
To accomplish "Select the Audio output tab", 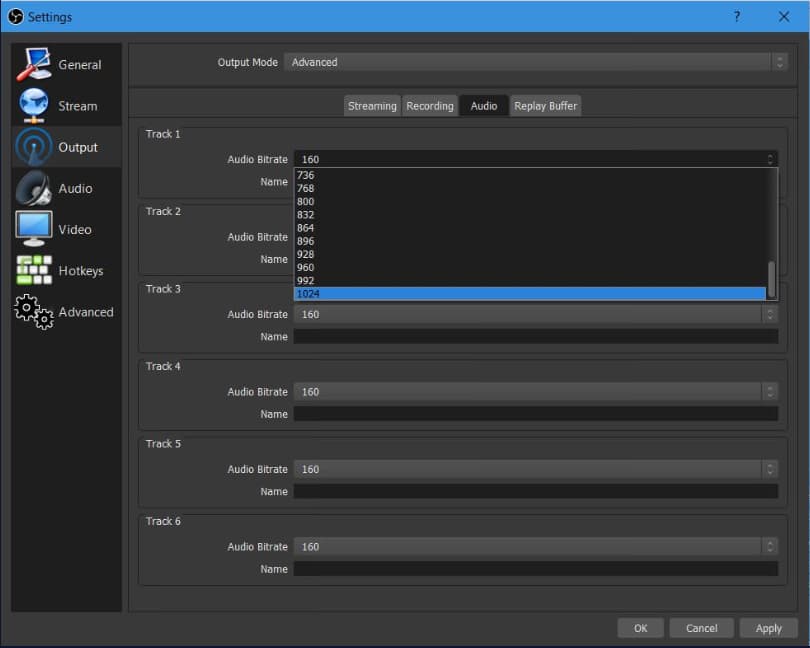I will 484,106.
